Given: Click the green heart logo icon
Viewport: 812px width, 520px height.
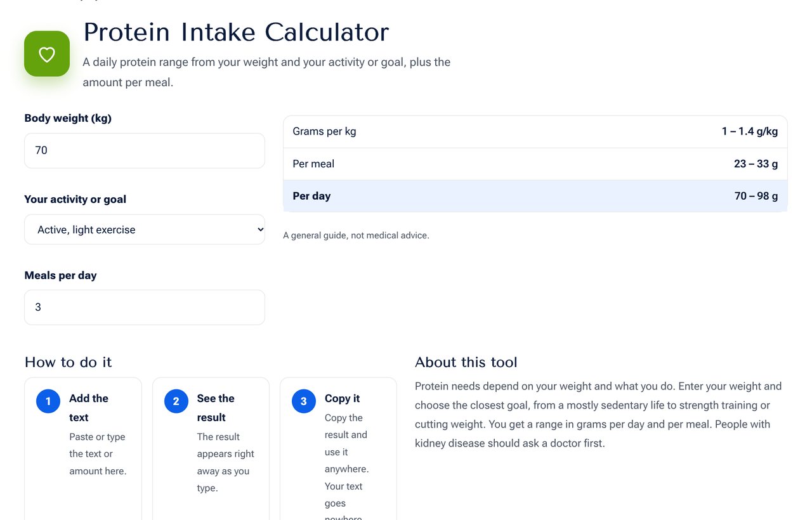Looking at the screenshot, I should (x=47, y=54).
